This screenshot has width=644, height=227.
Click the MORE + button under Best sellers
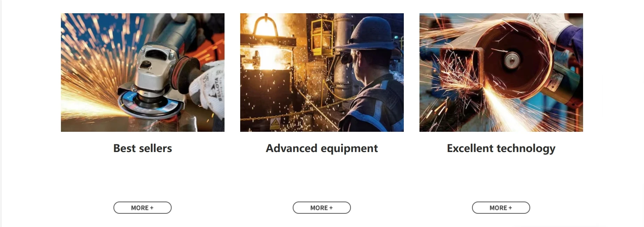pos(142,207)
